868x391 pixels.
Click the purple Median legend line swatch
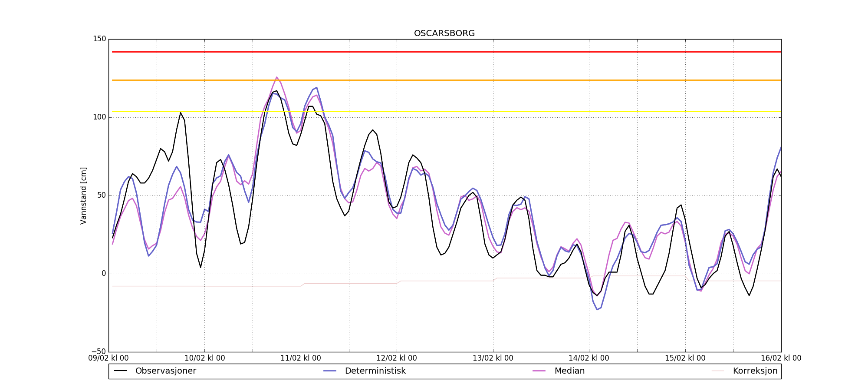pyautogui.click(x=539, y=371)
